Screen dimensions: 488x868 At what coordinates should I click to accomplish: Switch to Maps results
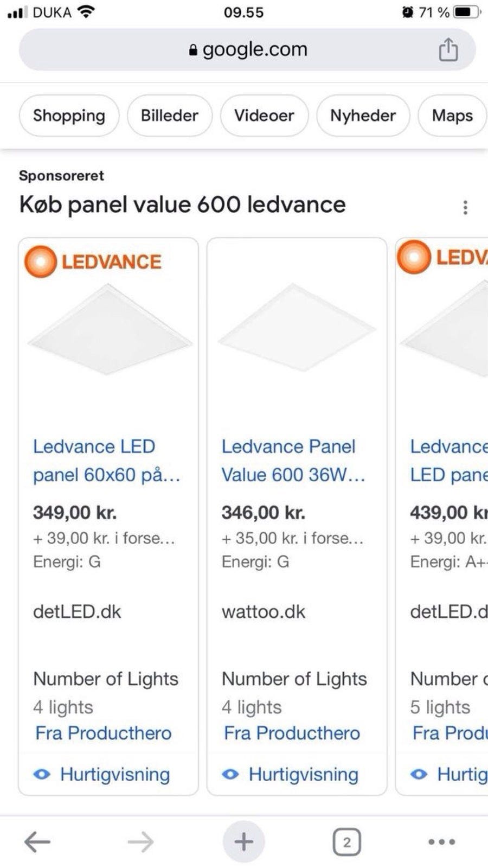452,116
